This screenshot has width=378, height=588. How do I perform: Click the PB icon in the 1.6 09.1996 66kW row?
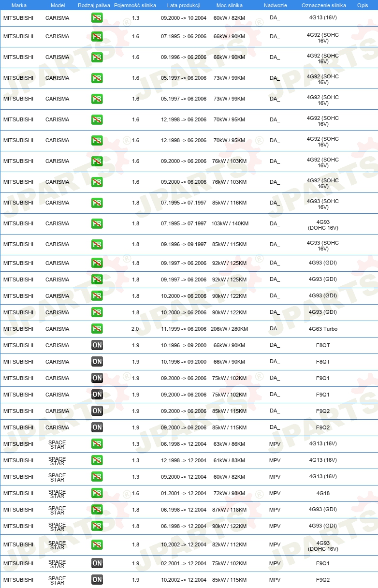(97, 57)
